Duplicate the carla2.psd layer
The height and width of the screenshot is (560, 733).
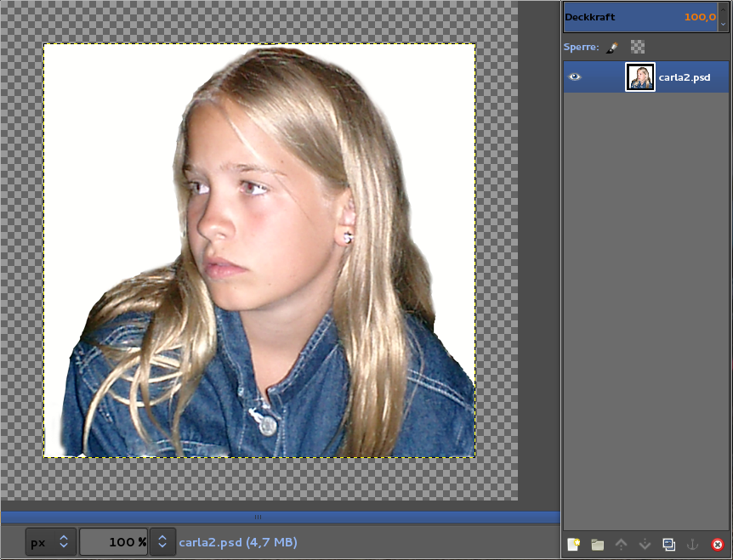pos(668,545)
